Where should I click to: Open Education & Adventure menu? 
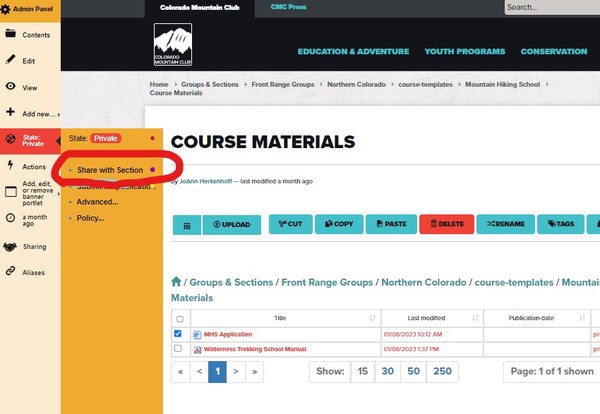pos(353,52)
